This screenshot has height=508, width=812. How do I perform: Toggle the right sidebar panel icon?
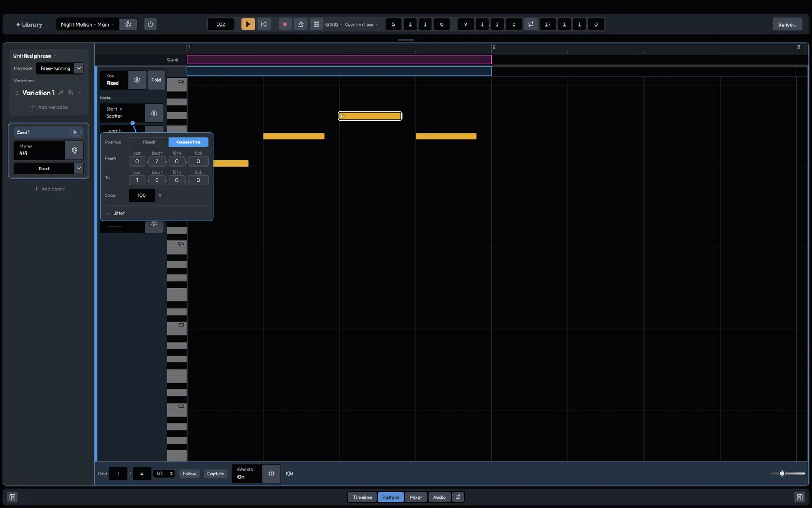[800, 497]
